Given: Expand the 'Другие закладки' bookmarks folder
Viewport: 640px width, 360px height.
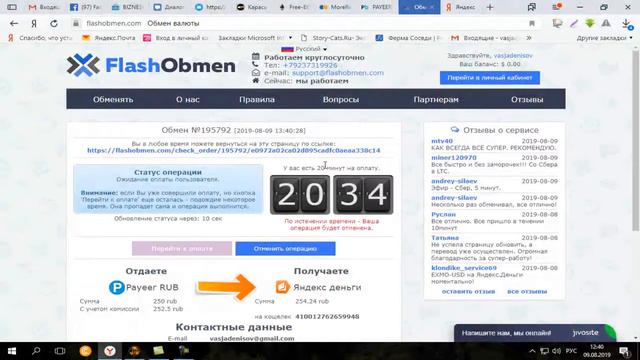Looking at the screenshot, I should click(604, 38).
